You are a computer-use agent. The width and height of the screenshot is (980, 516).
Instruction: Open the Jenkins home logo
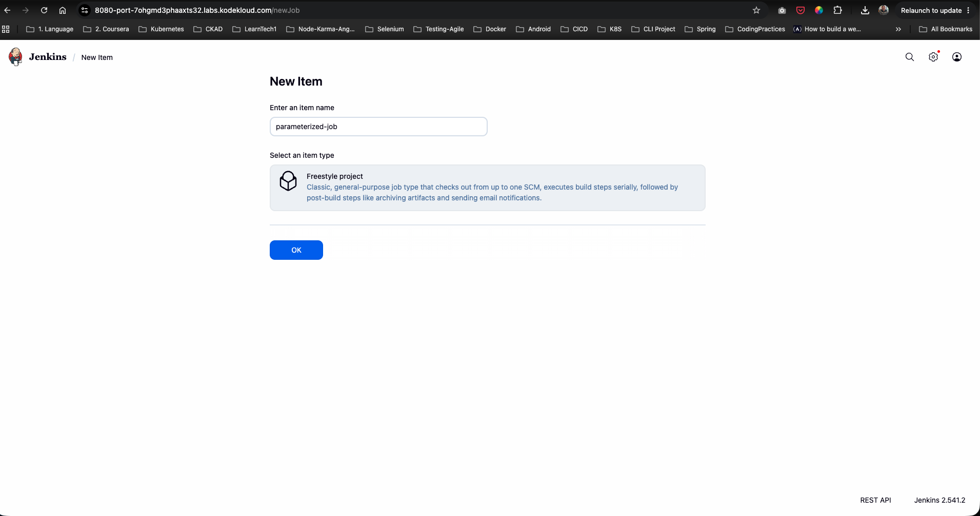[x=15, y=57]
